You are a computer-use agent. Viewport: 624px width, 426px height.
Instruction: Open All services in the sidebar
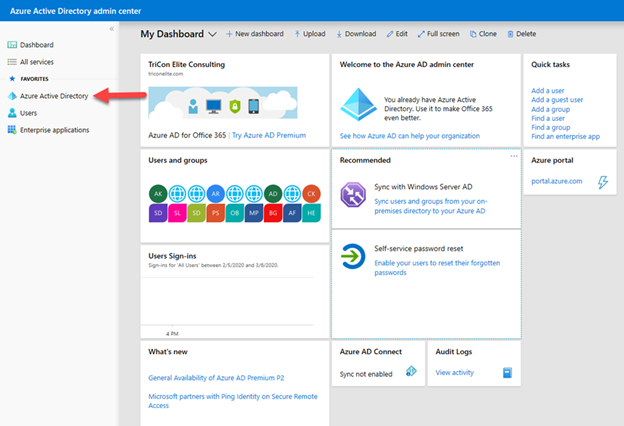(x=37, y=62)
